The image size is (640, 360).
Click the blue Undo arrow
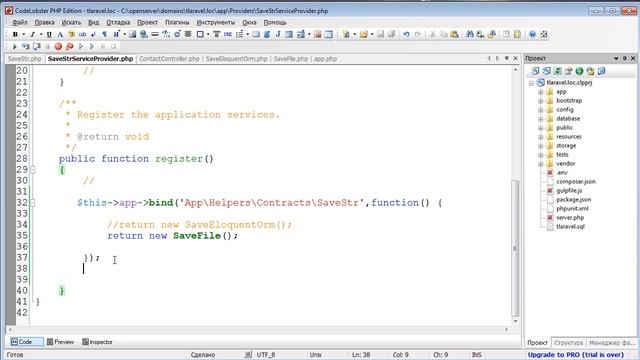[406, 34]
